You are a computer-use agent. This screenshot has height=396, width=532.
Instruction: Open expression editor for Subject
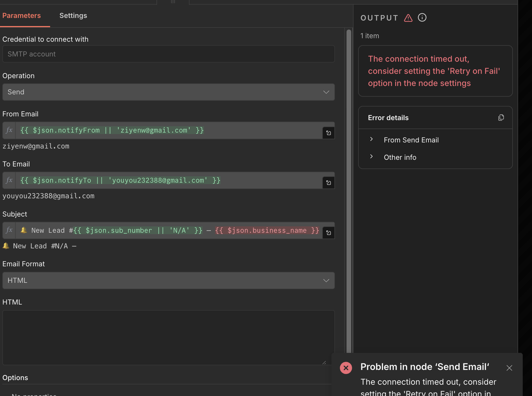coord(329,233)
